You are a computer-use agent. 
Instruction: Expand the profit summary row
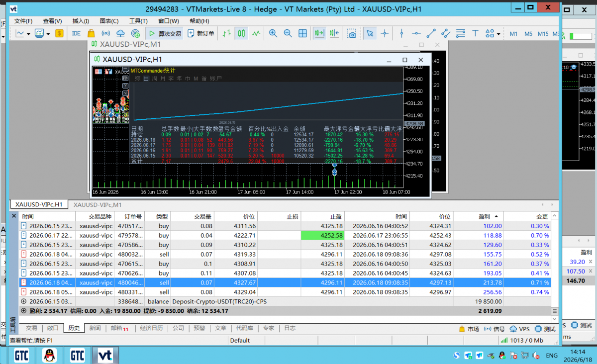[24, 311]
